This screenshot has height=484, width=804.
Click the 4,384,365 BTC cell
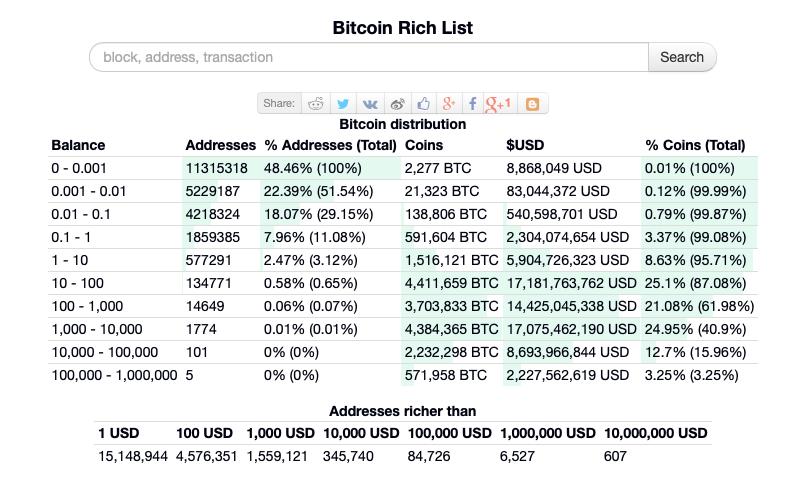pos(451,329)
